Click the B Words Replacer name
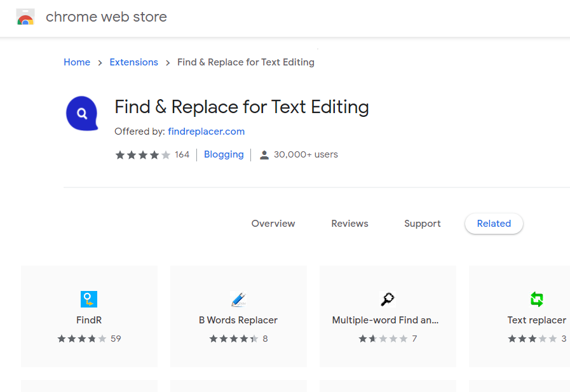 [x=238, y=320]
